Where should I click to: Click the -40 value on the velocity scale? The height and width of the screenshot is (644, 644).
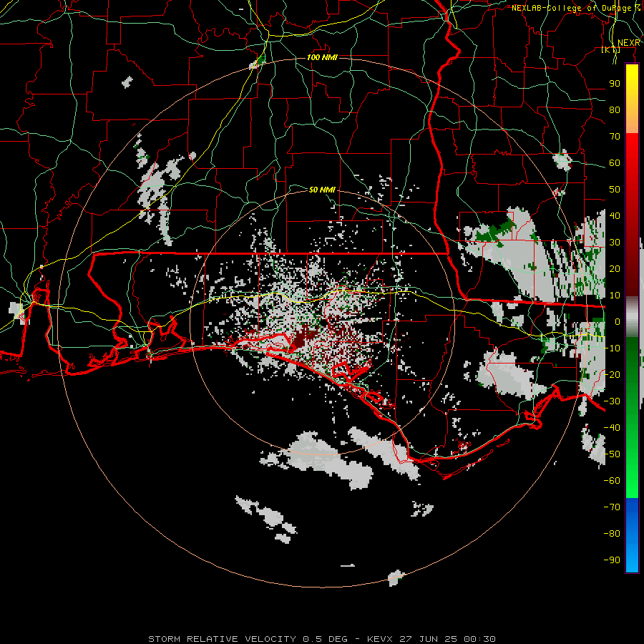pos(612,428)
